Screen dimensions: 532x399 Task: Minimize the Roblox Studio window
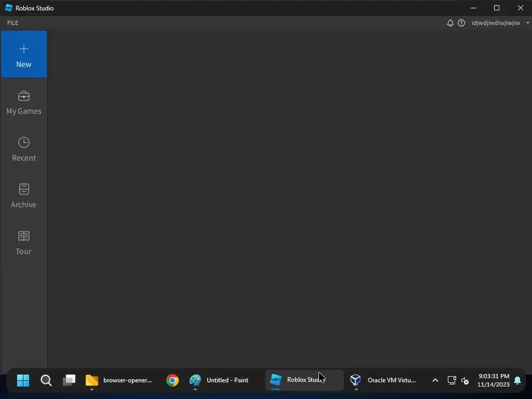(473, 8)
